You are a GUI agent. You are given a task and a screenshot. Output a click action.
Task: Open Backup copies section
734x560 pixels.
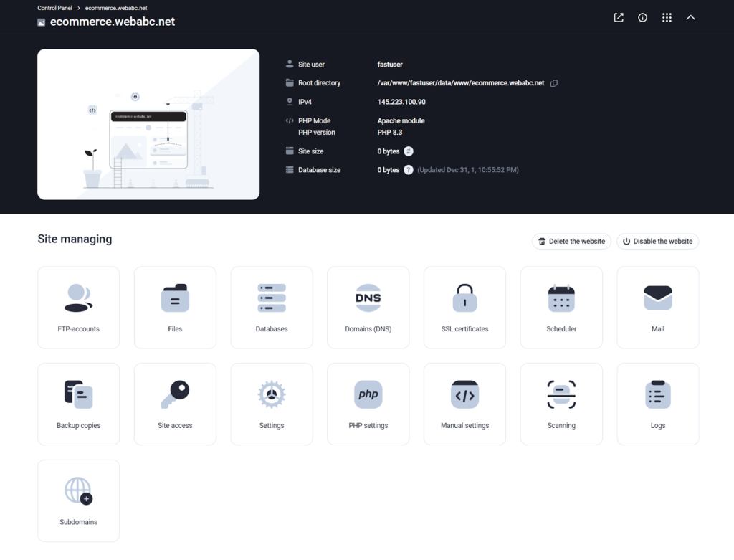(78, 404)
